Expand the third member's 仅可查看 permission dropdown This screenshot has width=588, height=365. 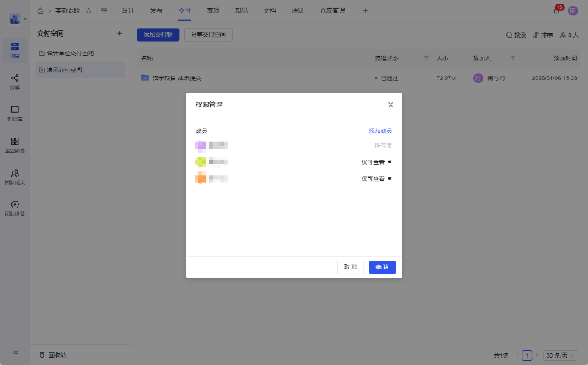click(376, 179)
